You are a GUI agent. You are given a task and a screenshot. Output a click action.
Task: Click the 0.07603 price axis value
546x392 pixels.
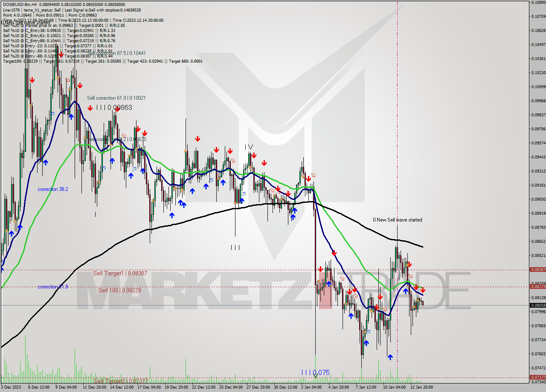tap(538, 354)
